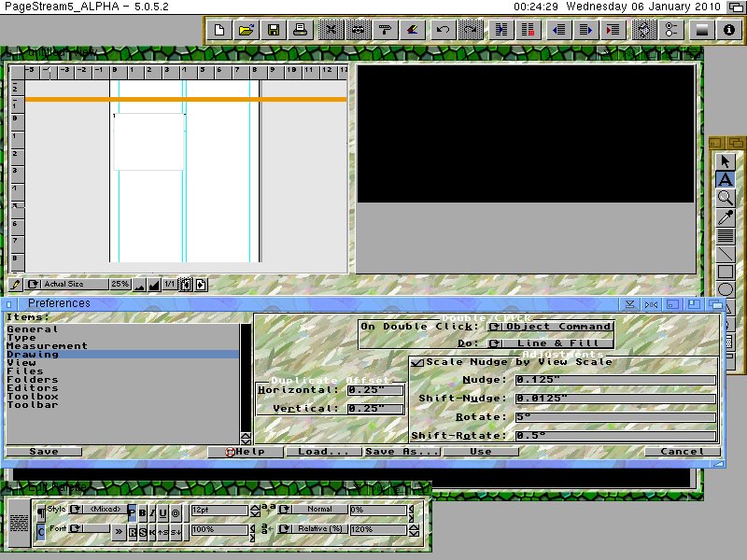Select the Text tool in toolbox
The image size is (747, 560).
(725, 179)
